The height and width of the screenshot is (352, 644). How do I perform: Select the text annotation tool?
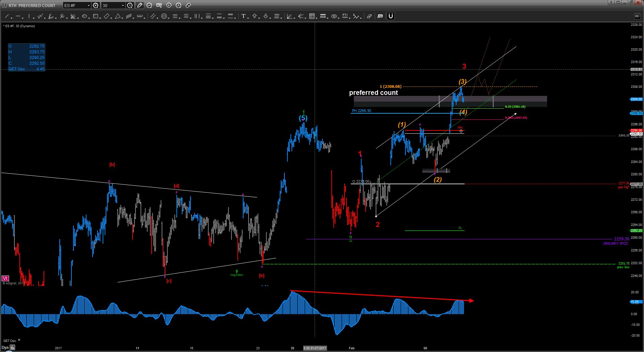(244, 16)
